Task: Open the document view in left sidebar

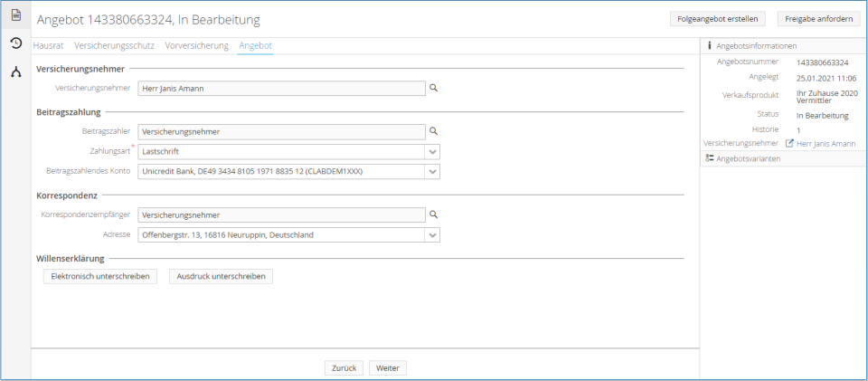Action: pyautogui.click(x=15, y=15)
